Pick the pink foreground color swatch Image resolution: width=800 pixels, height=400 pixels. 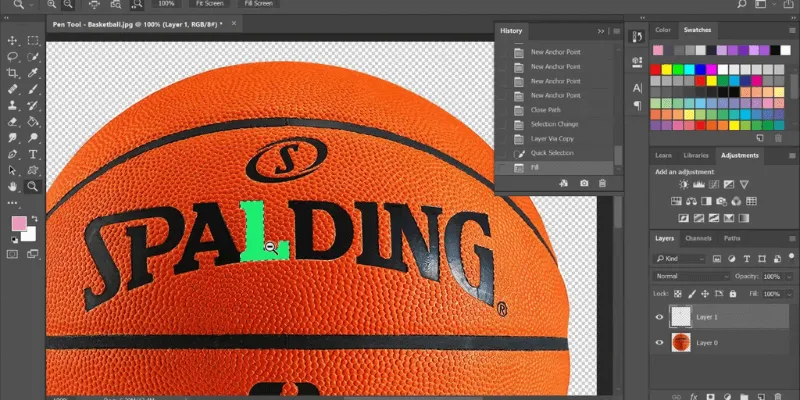point(19,223)
